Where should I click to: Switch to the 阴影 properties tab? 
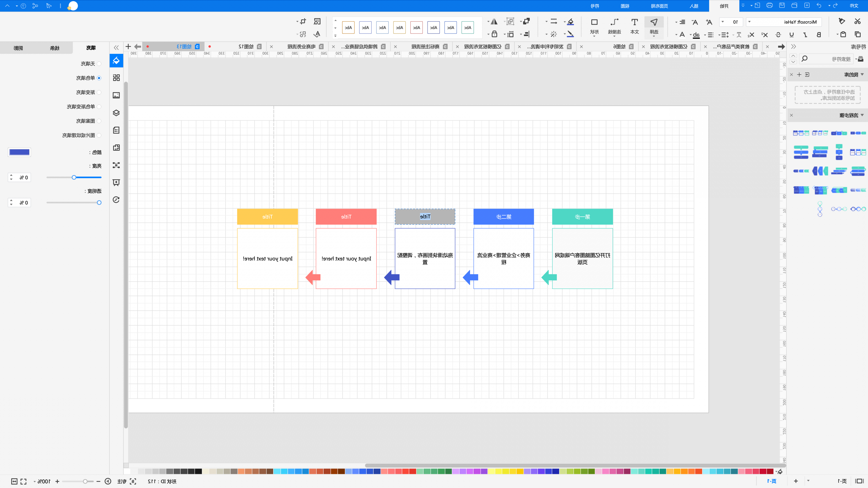[18, 48]
